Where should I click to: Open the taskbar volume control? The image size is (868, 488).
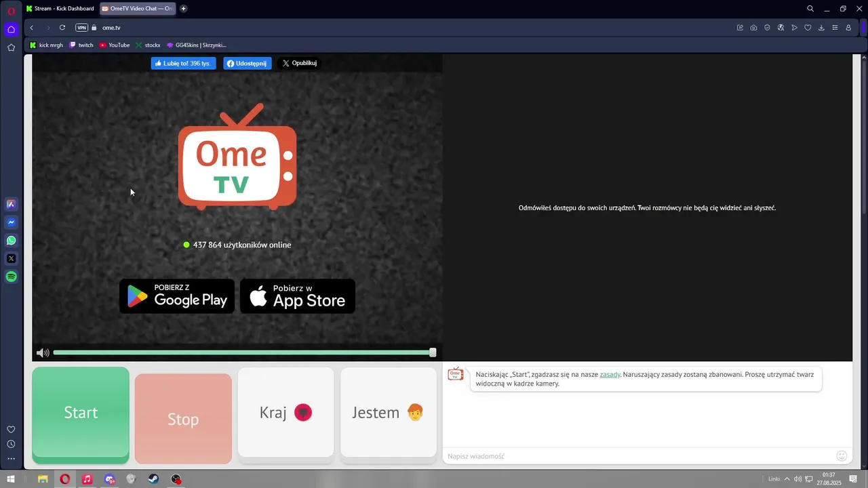(797, 479)
